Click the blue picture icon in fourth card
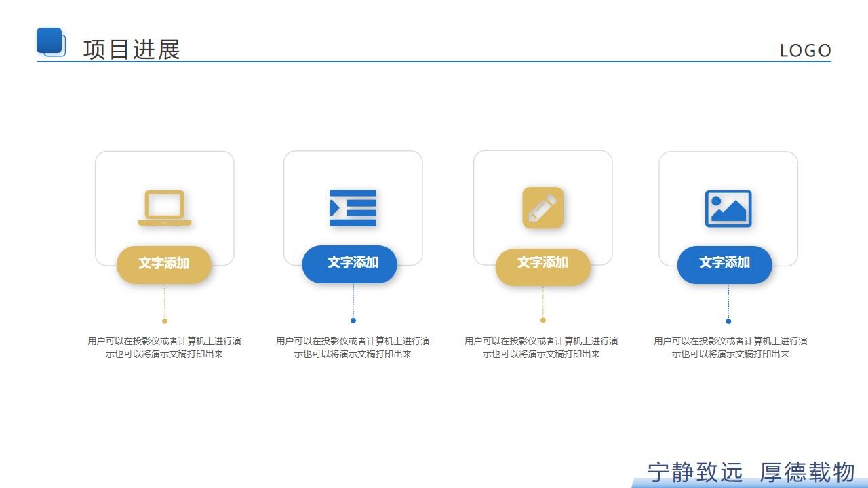Screen dimensions: 868x488 pyautogui.click(x=729, y=207)
